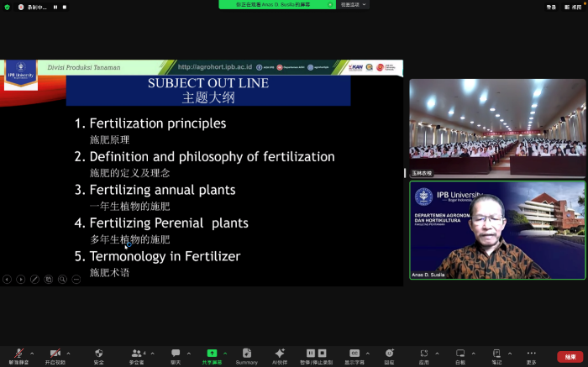588x367 pixels.
Task: Turn on the video camera
Action: click(x=55, y=354)
